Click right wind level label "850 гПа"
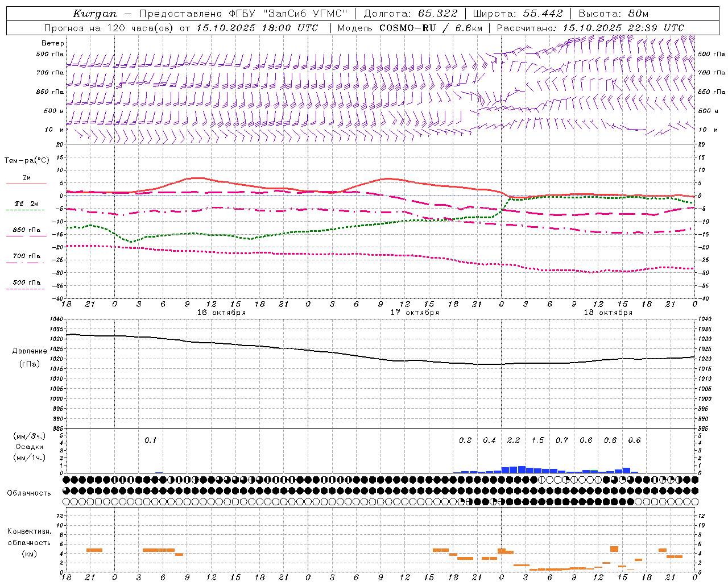 pyautogui.click(x=712, y=92)
